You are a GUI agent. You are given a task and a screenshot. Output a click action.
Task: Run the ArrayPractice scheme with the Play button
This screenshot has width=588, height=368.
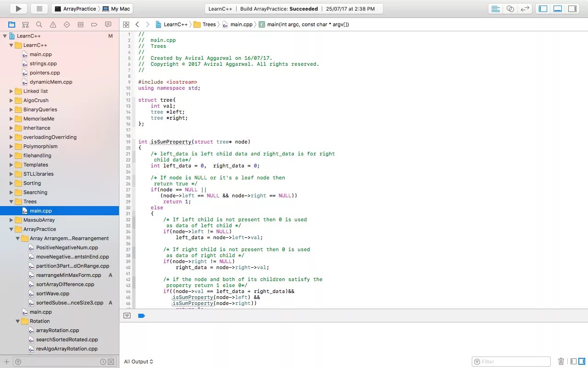(18, 9)
